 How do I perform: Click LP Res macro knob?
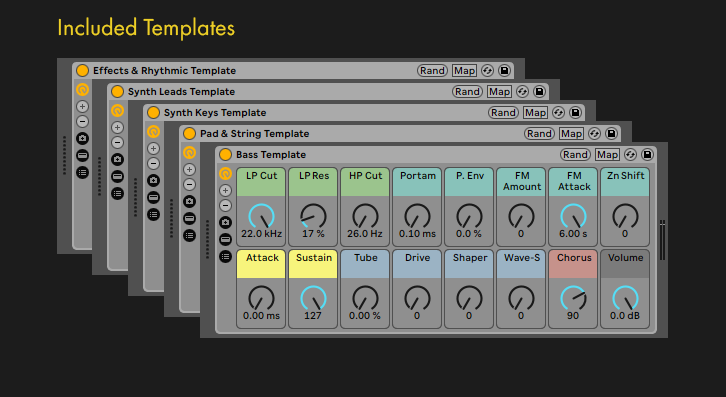(x=313, y=216)
